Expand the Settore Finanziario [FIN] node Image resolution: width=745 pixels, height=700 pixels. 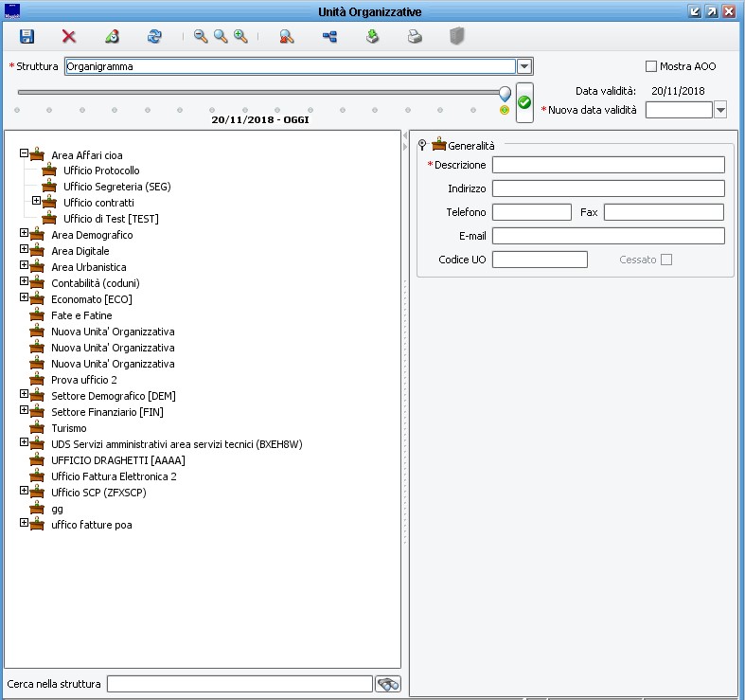[25, 410]
